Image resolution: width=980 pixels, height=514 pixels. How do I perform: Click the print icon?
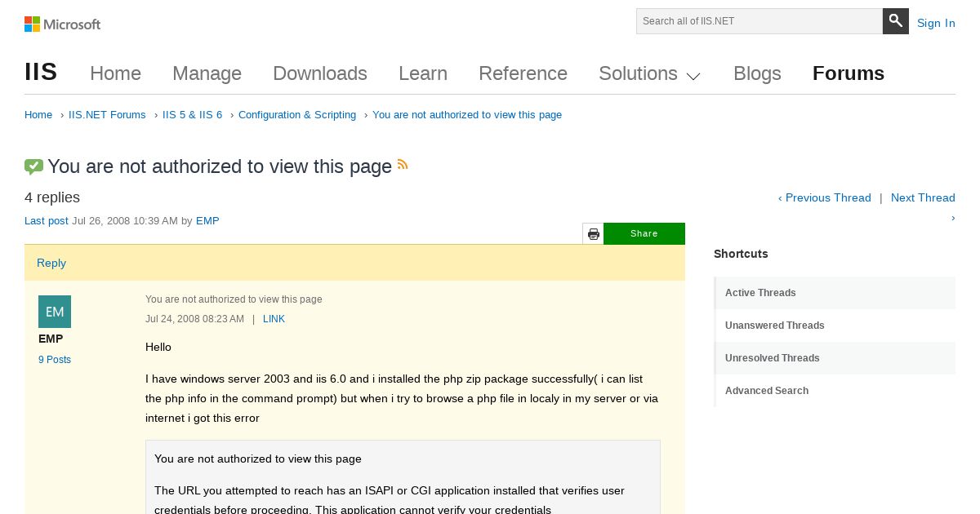pyautogui.click(x=593, y=234)
